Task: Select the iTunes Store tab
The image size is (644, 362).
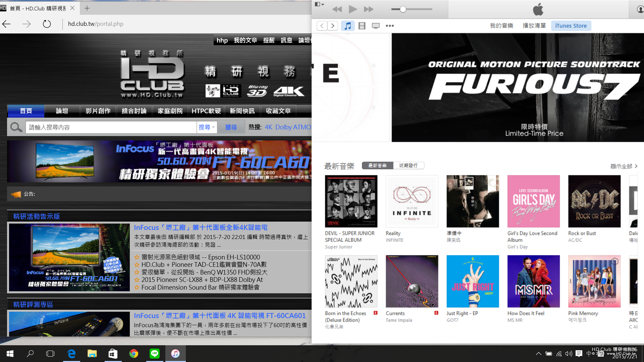Action: [x=571, y=26]
